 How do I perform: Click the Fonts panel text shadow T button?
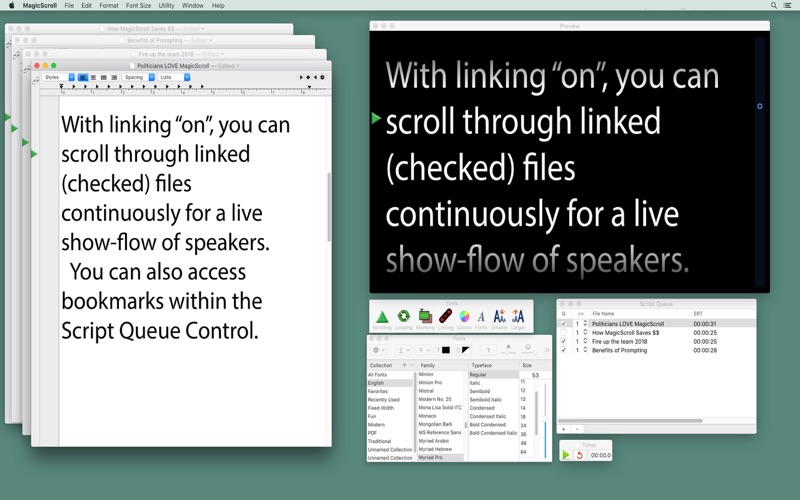click(488, 350)
